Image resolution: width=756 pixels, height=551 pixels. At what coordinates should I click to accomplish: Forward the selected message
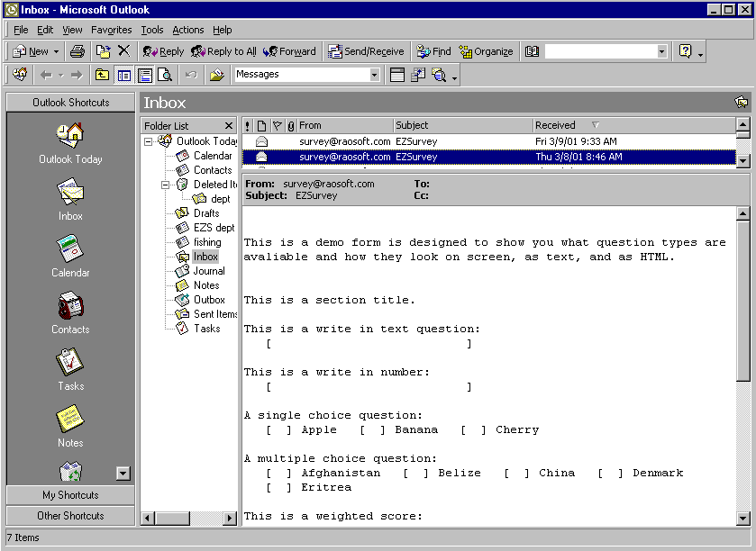click(289, 51)
